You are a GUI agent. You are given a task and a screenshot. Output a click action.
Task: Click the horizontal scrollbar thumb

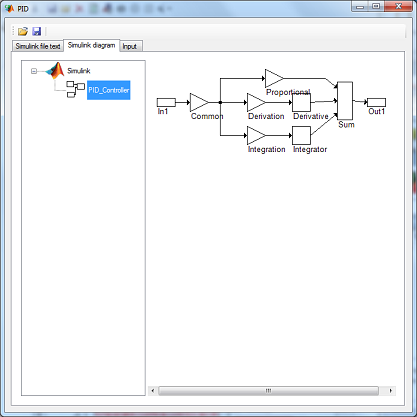268,391
